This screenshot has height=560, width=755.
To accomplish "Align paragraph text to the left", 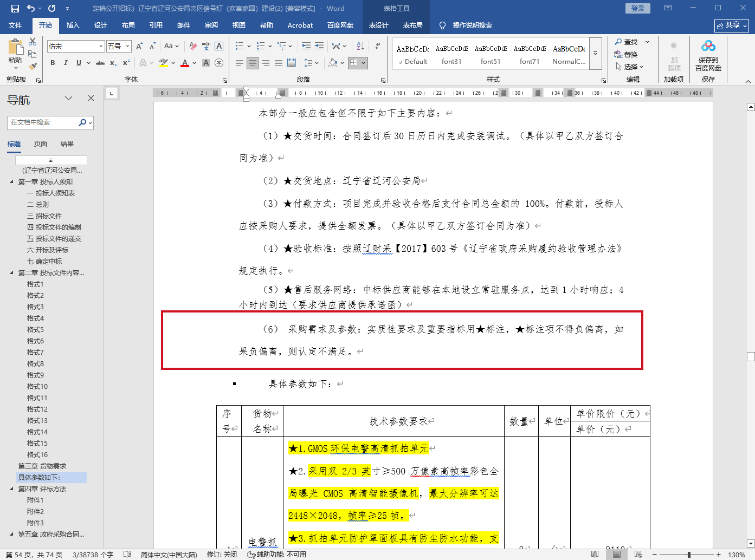I will (x=240, y=63).
